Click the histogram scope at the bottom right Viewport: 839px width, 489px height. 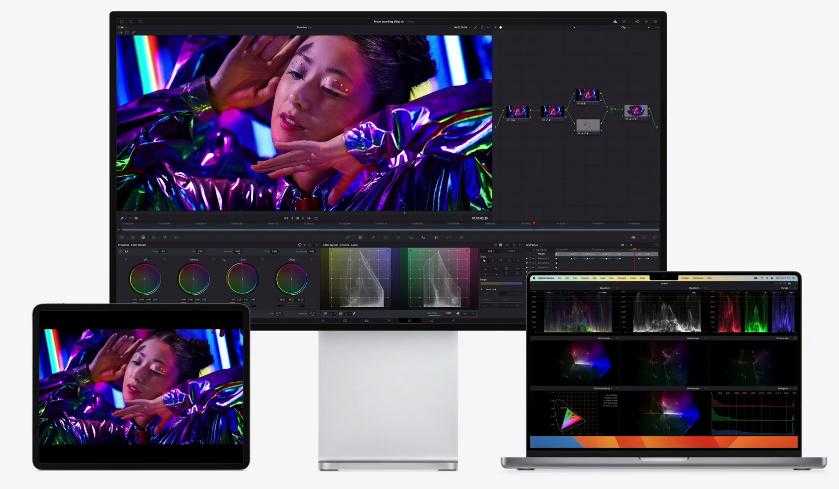point(756,412)
